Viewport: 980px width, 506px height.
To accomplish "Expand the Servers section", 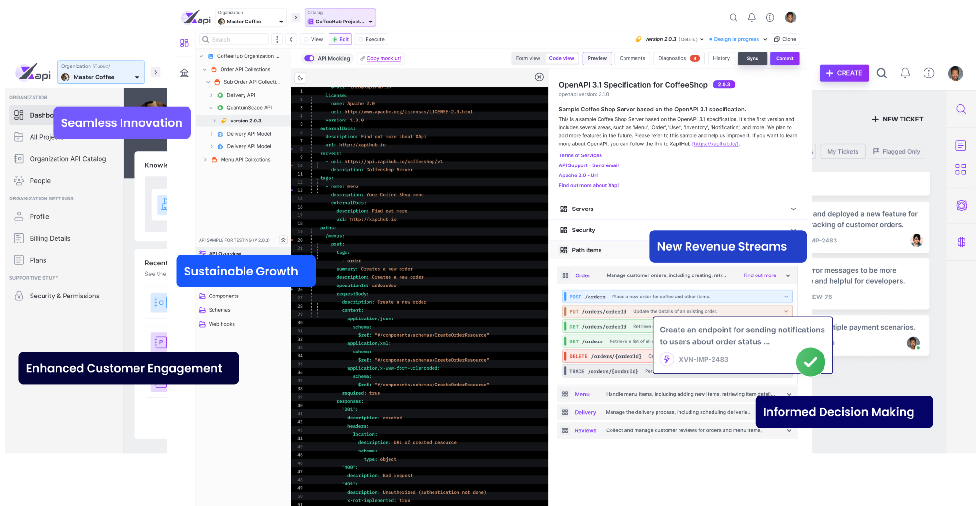I will (678, 209).
